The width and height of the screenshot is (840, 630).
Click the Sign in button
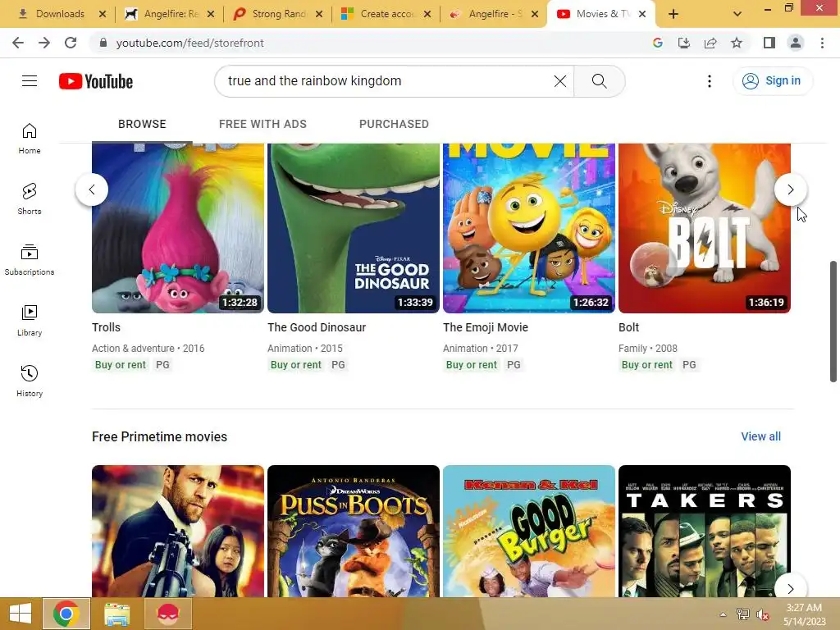(772, 81)
